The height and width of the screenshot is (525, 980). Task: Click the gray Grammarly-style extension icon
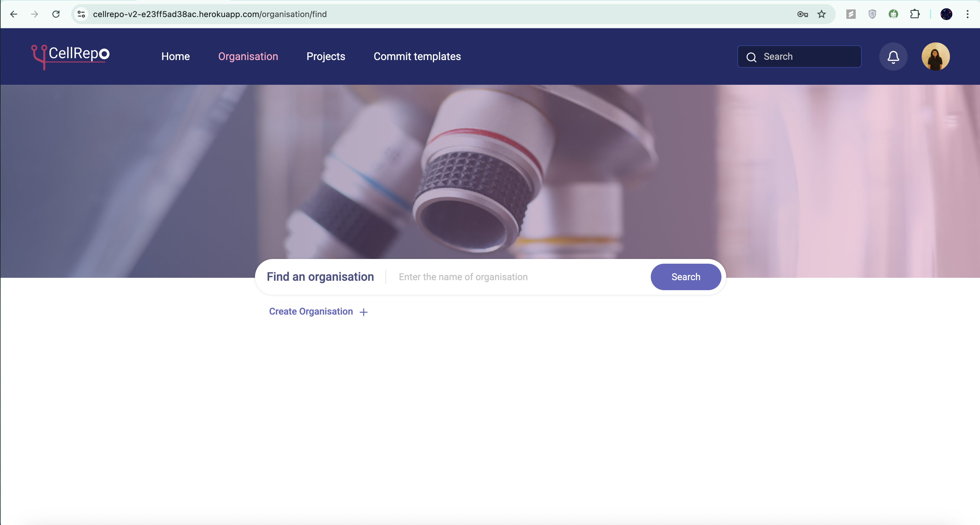tap(851, 14)
